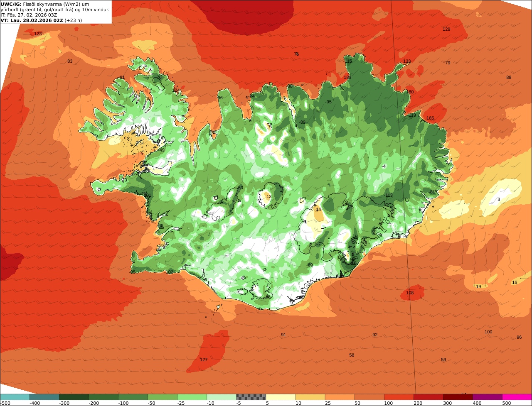Select the darkest green swatch between -300 and -200
Viewport: 532px width, 406px height.
tap(74, 397)
